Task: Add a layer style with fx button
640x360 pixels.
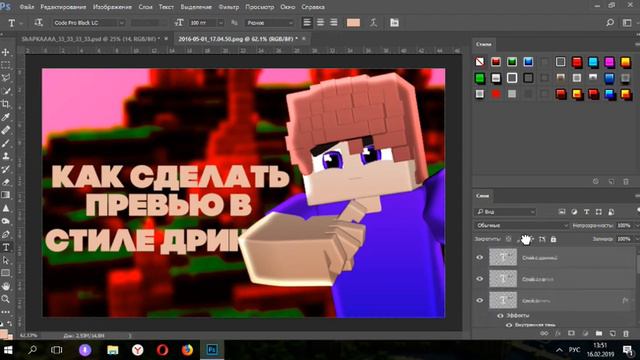Action: click(558, 333)
